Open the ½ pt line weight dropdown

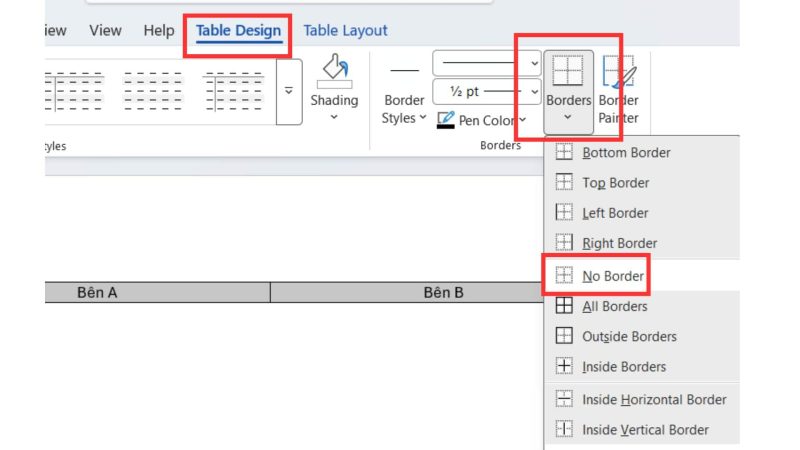(487, 92)
